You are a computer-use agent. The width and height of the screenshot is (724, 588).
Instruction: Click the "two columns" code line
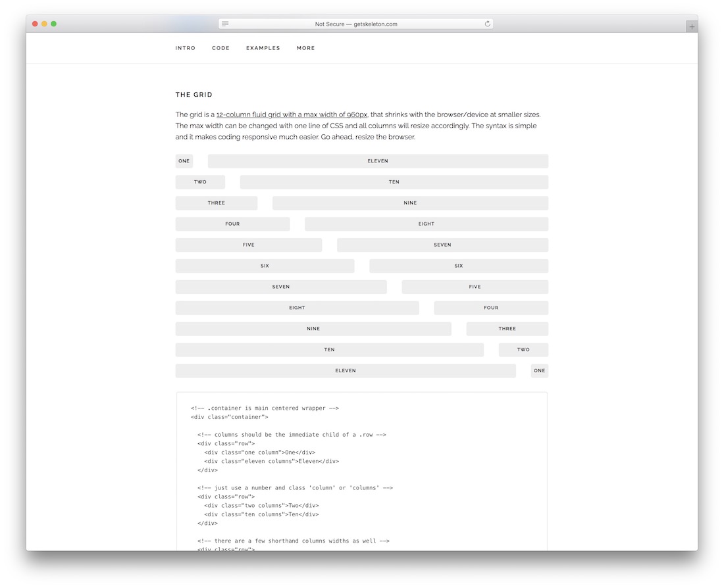point(261,506)
